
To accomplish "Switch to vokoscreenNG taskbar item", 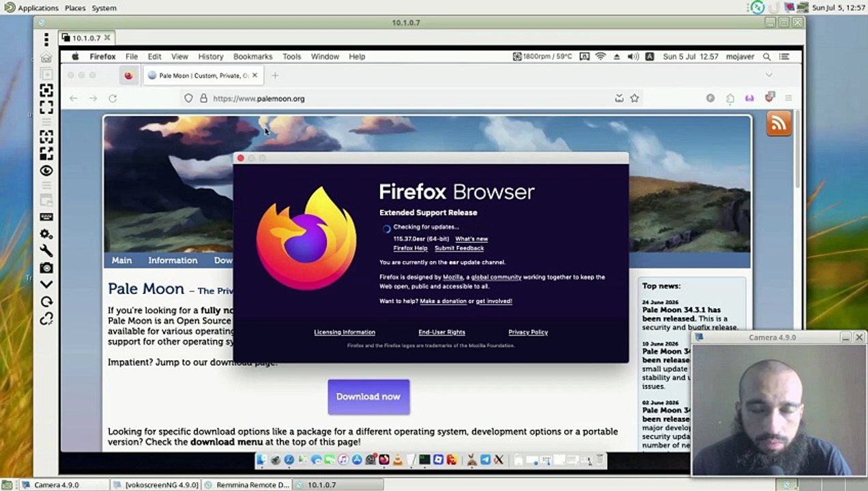I will 156,485.
